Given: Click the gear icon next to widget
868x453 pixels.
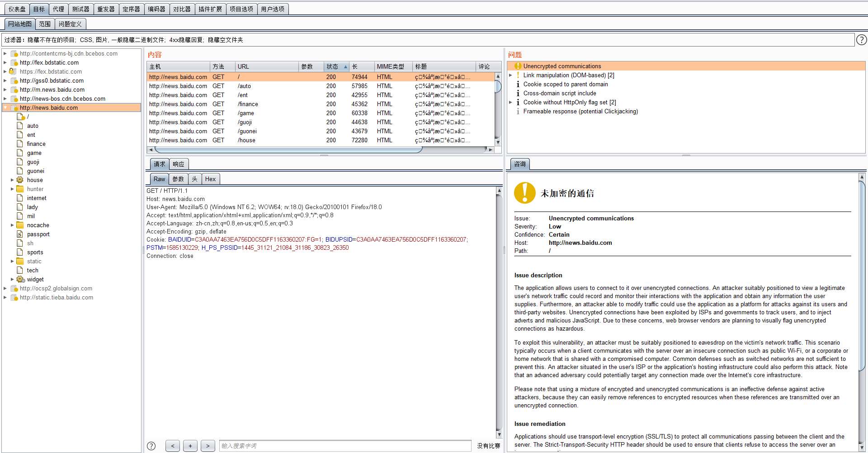Looking at the screenshot, I should coord(20,279).
